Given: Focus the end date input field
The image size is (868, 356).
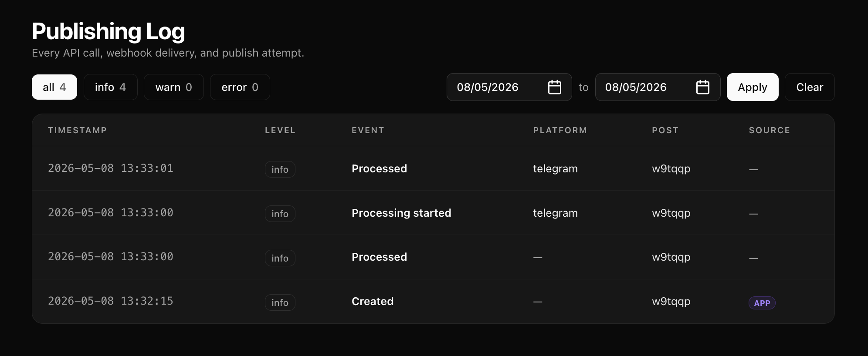Looking at the screenshot, I should tap(658, 87).
